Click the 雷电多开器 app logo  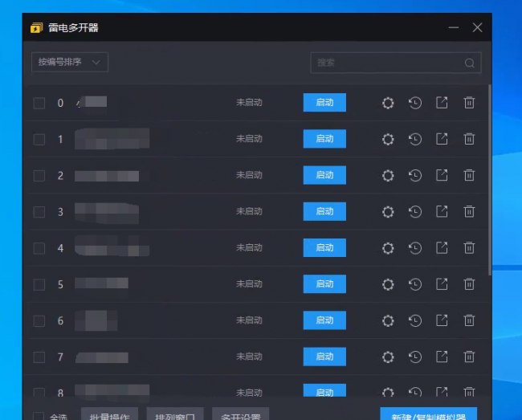click(37, 27)
